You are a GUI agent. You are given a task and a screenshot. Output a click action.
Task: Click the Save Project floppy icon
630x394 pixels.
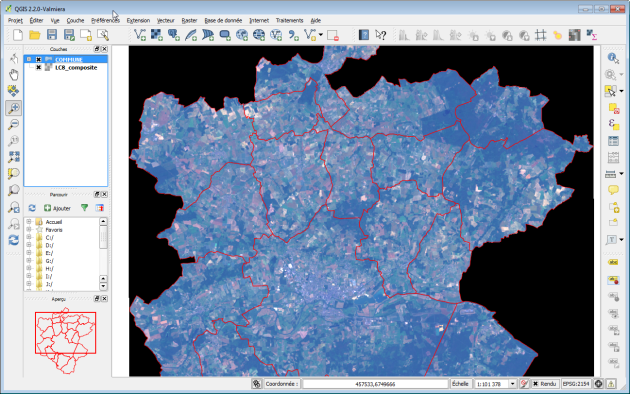pos(52,35)
